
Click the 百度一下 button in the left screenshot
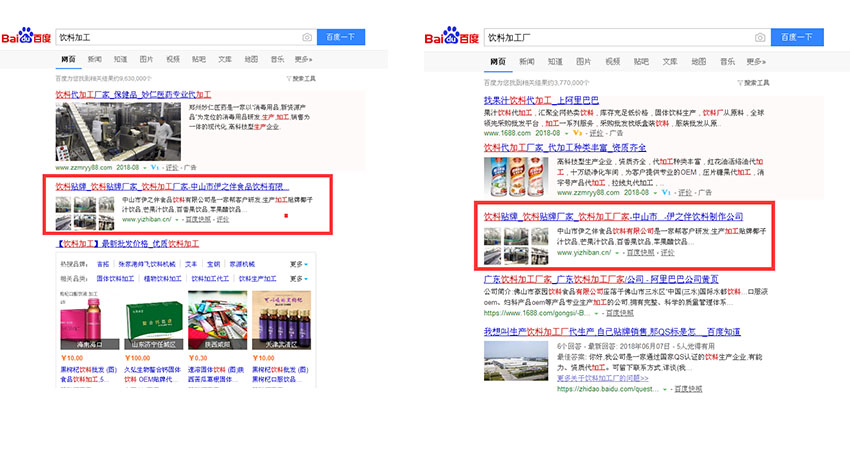tap(341, 37)
